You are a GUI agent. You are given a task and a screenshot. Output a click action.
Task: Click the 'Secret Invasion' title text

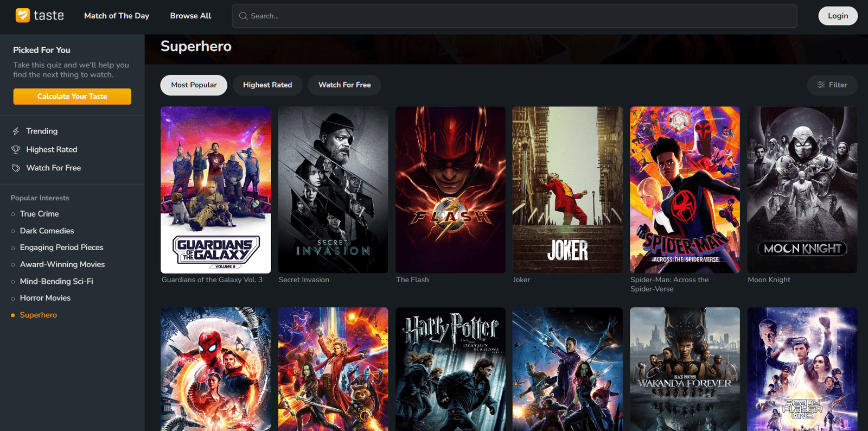tap(304, 280)
